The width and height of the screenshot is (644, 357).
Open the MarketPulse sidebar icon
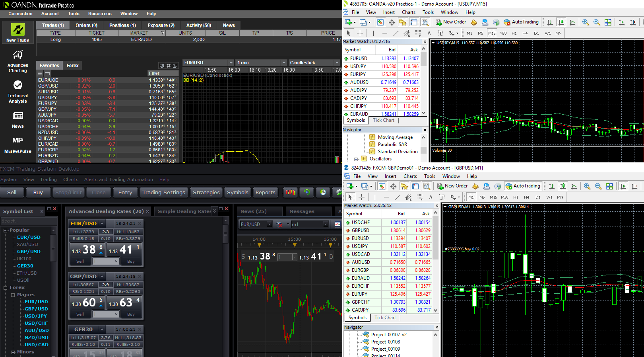pyautogui.click(x=17, y=145)
